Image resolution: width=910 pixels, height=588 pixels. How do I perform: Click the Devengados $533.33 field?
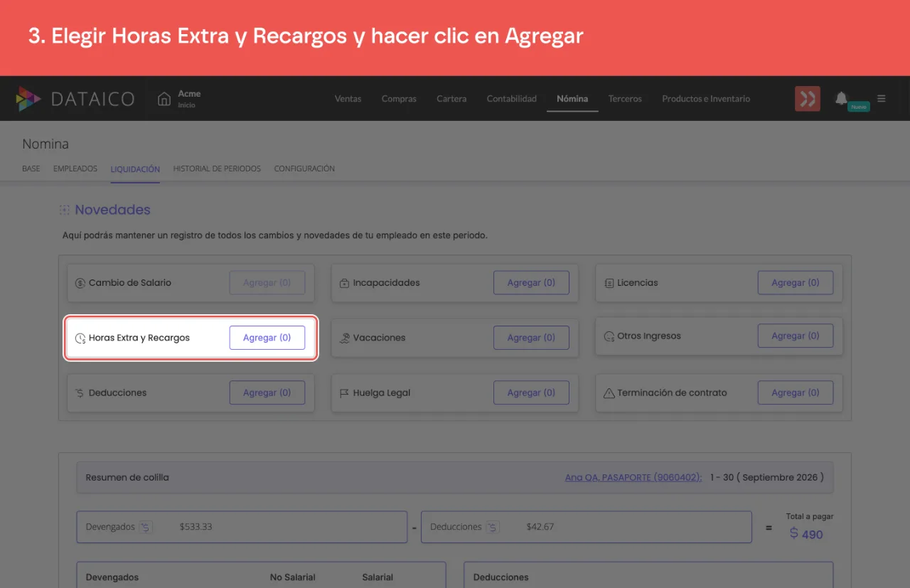point(242,527)
